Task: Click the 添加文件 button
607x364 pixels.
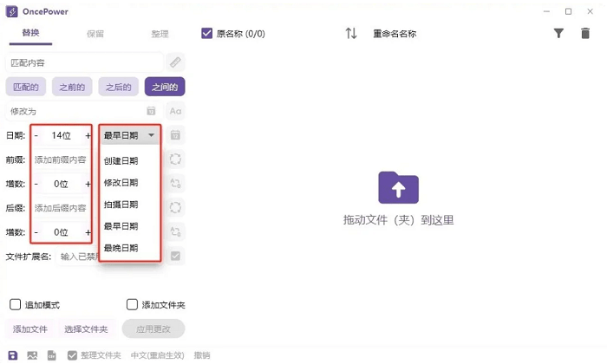Action: pos(30,329)
